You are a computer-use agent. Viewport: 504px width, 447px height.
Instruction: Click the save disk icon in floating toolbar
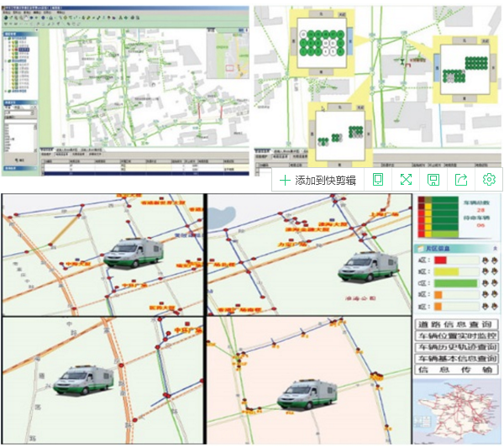433,180
